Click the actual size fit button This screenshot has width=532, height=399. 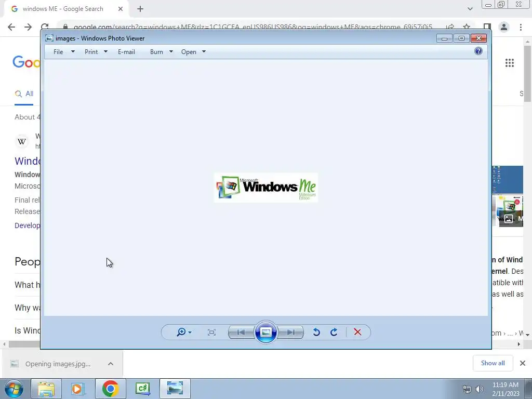coord(211,332)
